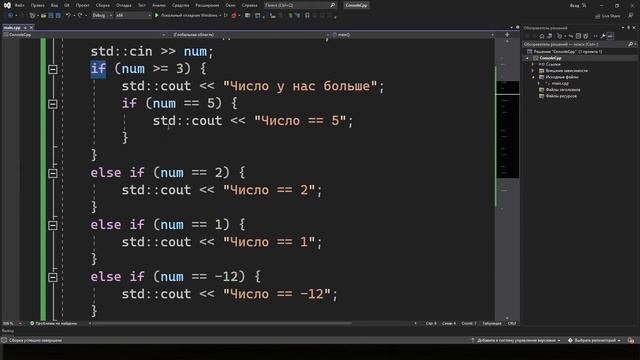The height and width of the screenshot is (360, 640).
Task: Open the main() member dropdown
Action: point(412,35)
